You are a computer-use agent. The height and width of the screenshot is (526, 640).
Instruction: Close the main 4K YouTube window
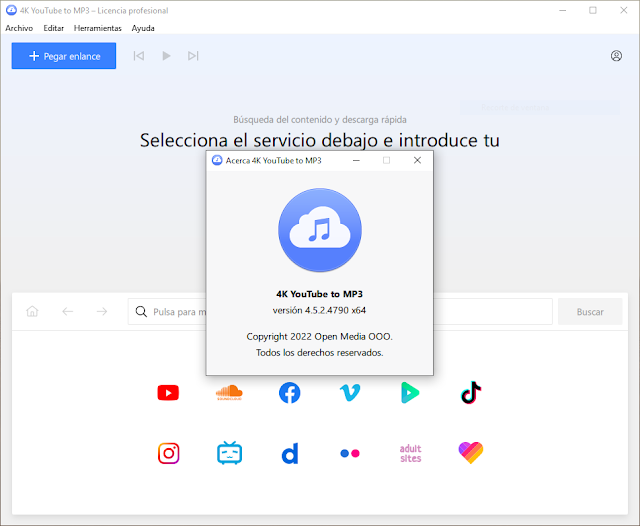pos(624,10)
